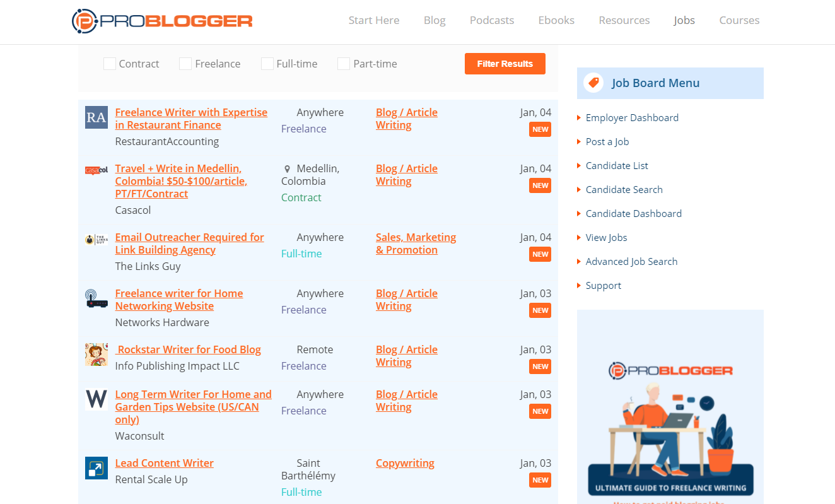Viewport: 835px width, 504px height.
Task: Open the Resources navigation item
Action: (624, 20)
